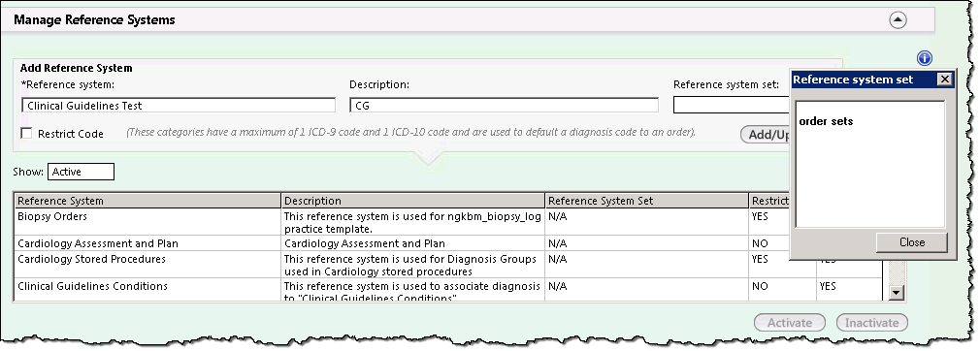
Task: Click the Add/Update button
Action: [x=766, y=134]
